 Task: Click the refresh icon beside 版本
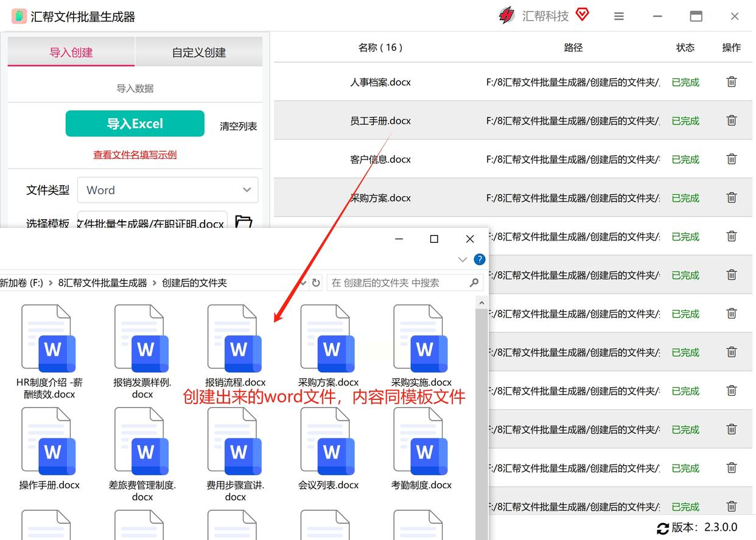click(662, 528)
